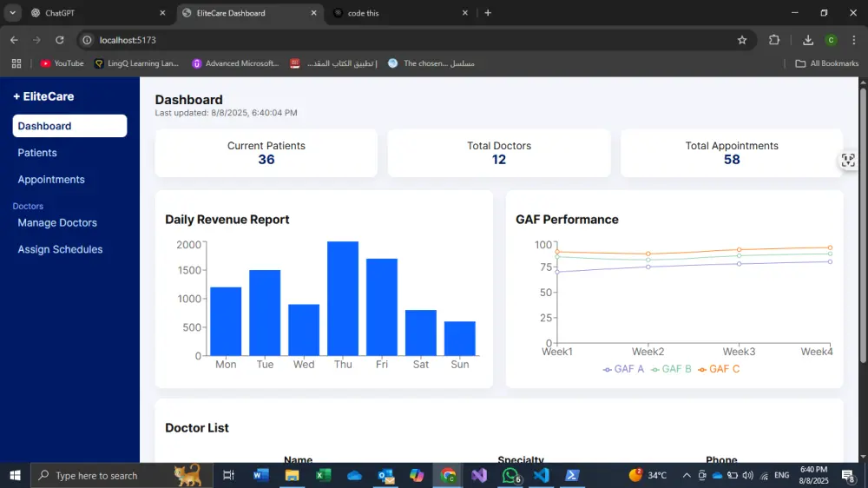Click the Total Doctors card

pyautogui.click(x=499, y=154)
